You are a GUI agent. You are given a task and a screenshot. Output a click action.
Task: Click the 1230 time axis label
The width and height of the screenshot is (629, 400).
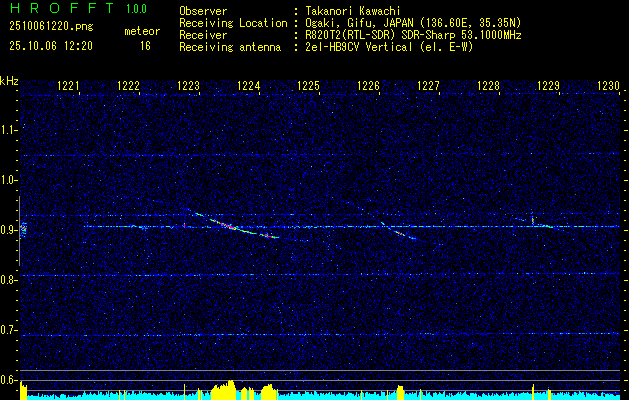click(x=609, y=86)
